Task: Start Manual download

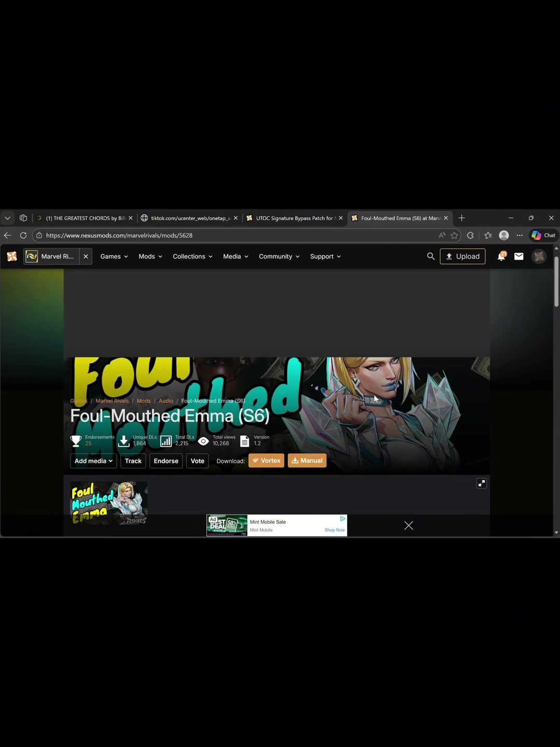Action: click(307, 461)
